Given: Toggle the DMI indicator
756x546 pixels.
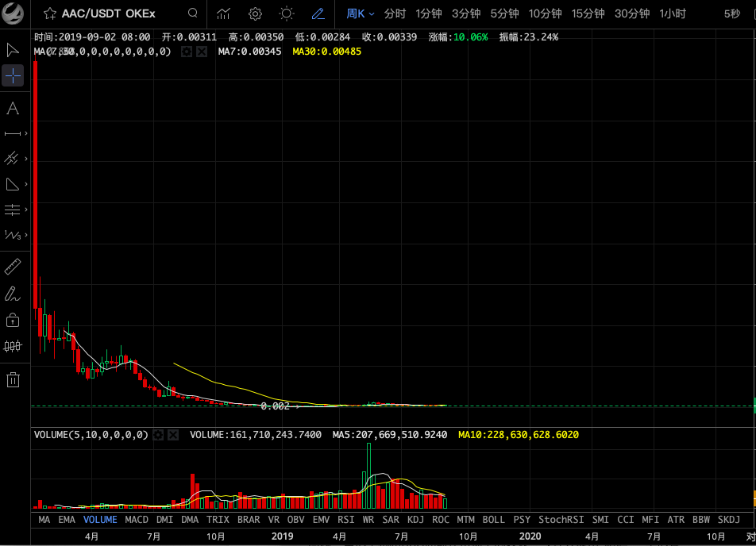Looking at the screenshot, I should 164,520.
